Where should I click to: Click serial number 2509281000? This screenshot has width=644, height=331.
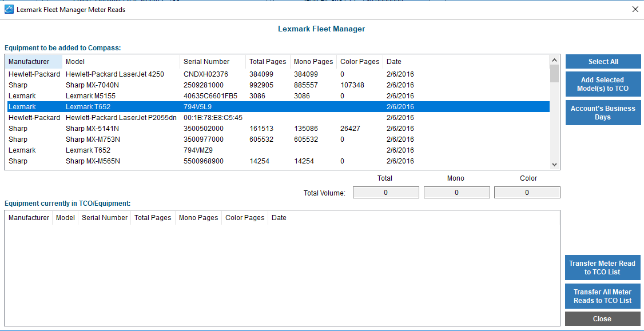(x=204, y=85)
